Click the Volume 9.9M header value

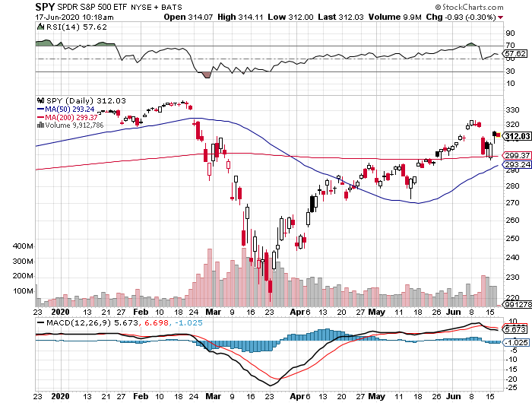pyautogui.click(x=395, y=17)
